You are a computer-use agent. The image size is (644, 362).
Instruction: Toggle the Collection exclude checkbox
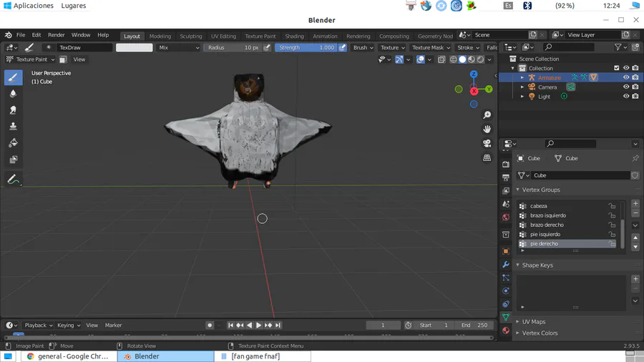point(617,68)
